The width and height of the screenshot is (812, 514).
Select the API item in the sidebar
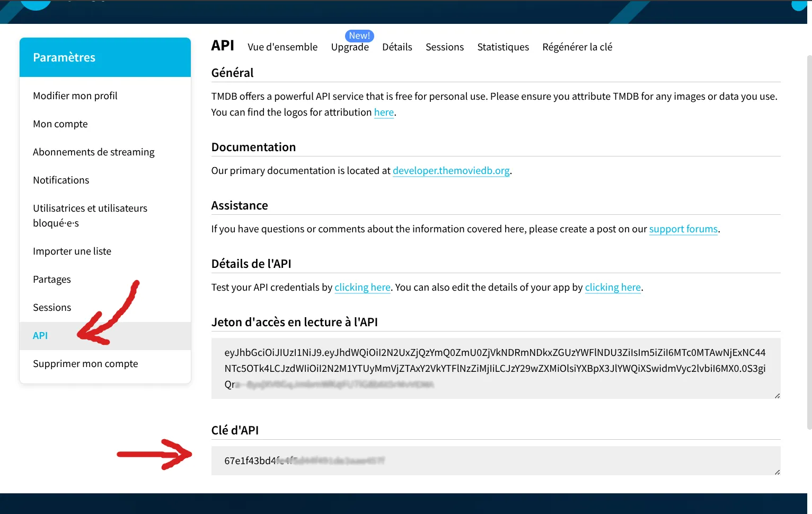point(105,336)
